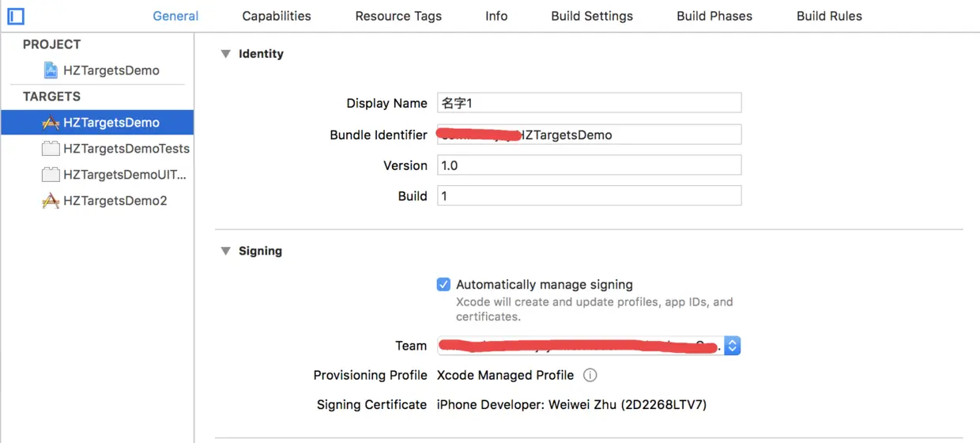Switch to the Capabilities tab
The width and height of the screenshot is (980, 443).
(x=277, y=16)
